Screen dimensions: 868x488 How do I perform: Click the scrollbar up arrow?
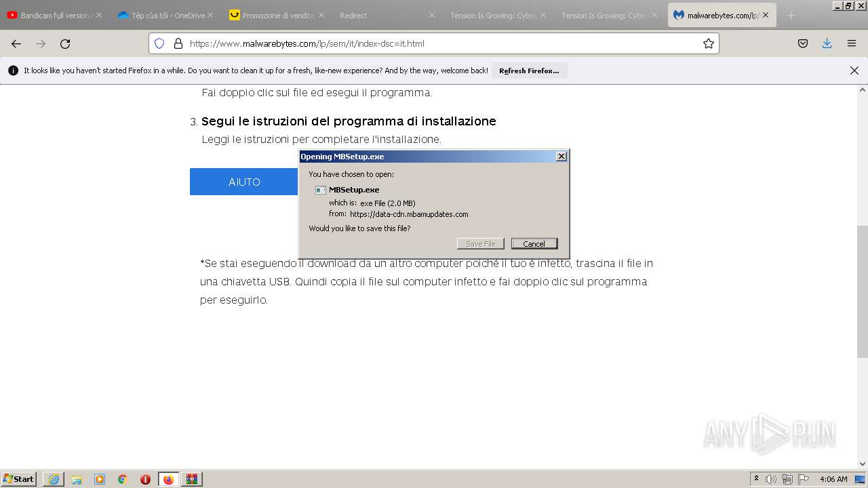coord(863,89)
